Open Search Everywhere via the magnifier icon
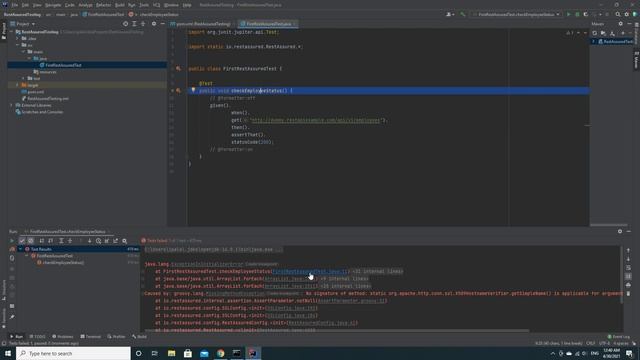This screenshot has height=360, width=640. (618, 14)
